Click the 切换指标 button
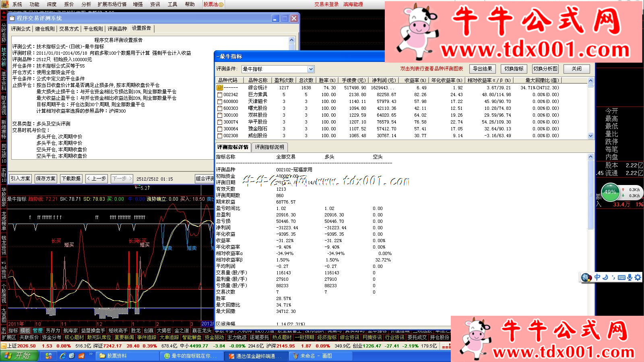The width and height of the screenshot is (644, 362). (514, 69)
